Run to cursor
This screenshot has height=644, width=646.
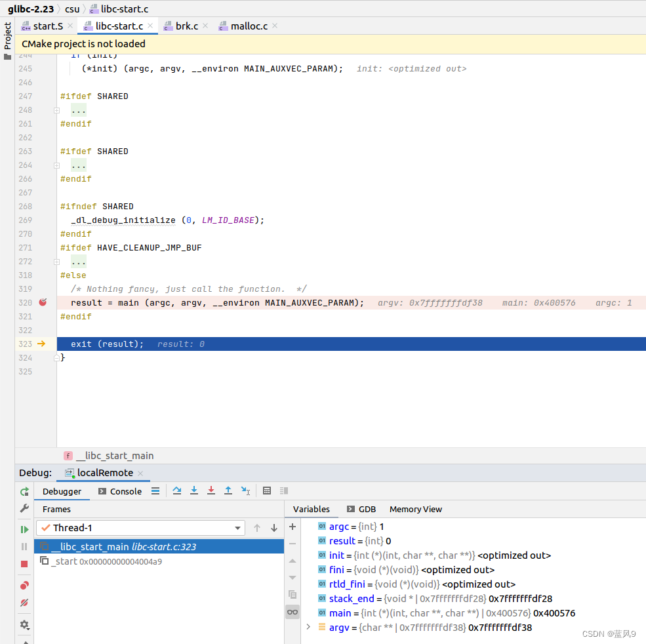[245, 491]
